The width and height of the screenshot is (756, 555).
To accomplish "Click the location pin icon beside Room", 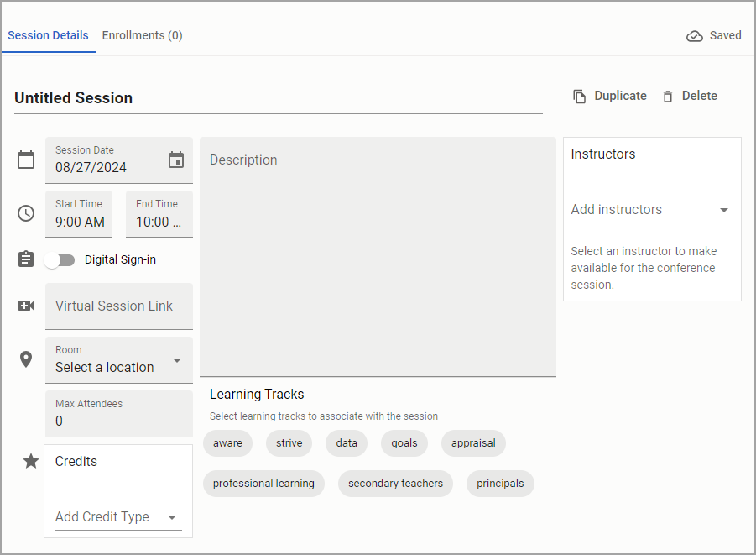I will (x=26, y=359).
